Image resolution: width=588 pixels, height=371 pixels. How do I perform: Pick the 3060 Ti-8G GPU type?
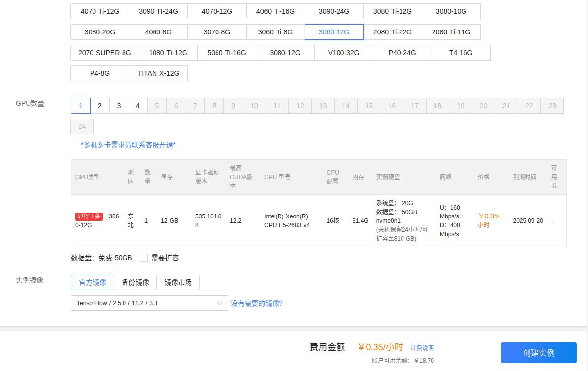pos(275,32)
